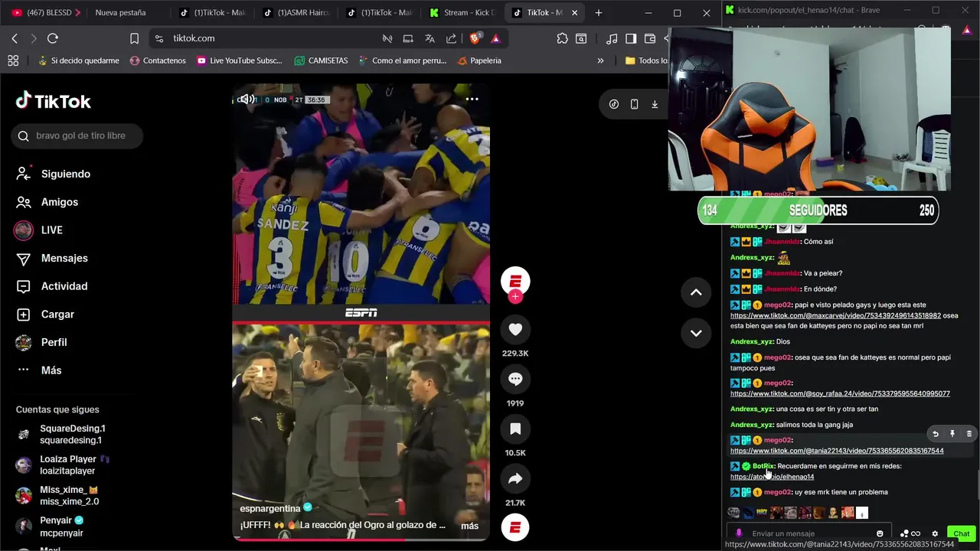Click the share page icon in address bar

[x=451, y=38]
